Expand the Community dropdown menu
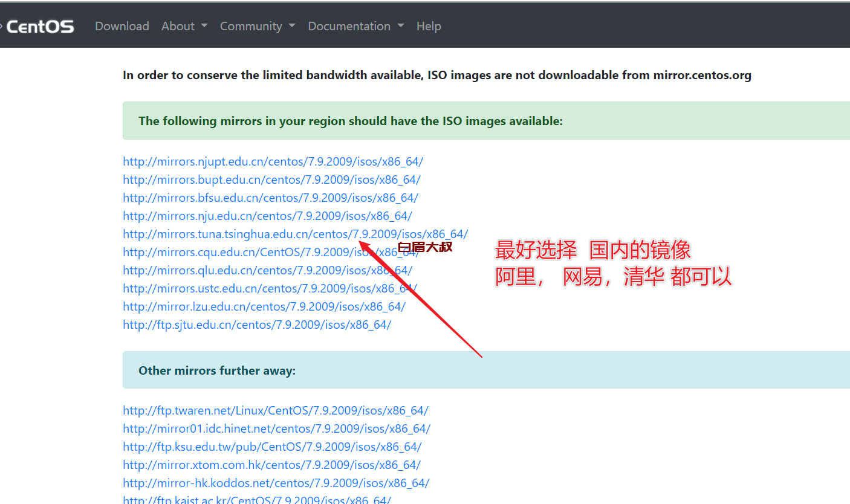 tap(258, 26)
